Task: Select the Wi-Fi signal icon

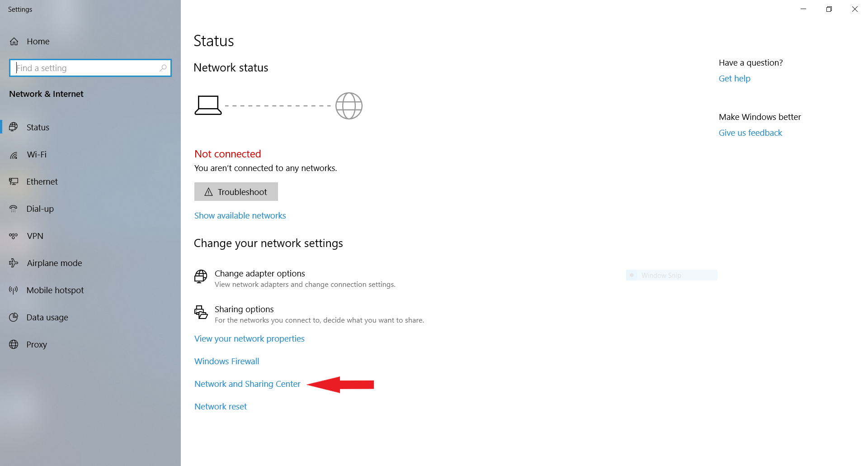Action: 14,155
